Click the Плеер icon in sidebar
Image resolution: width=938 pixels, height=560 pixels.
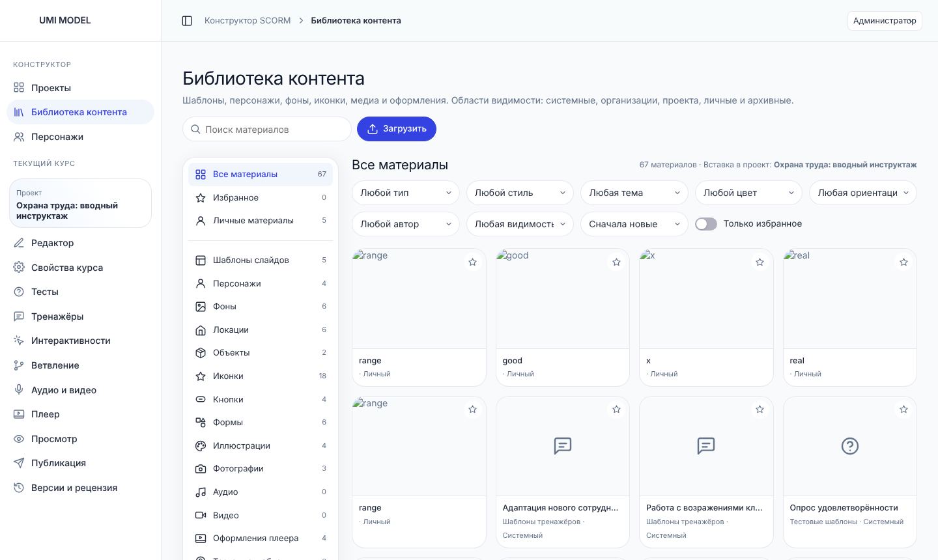click(x=19, y=414)
